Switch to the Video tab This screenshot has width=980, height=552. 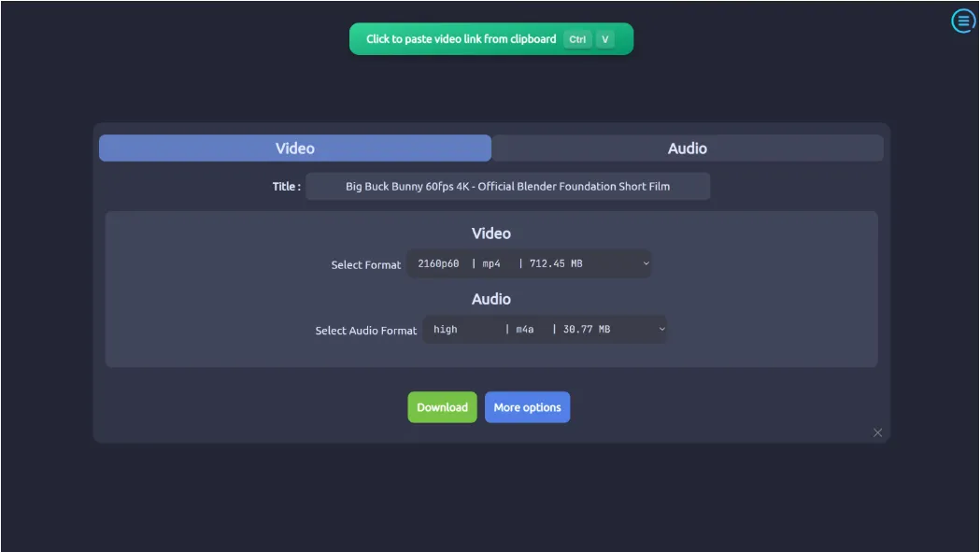pyautogui.click(x=295, y=149)
